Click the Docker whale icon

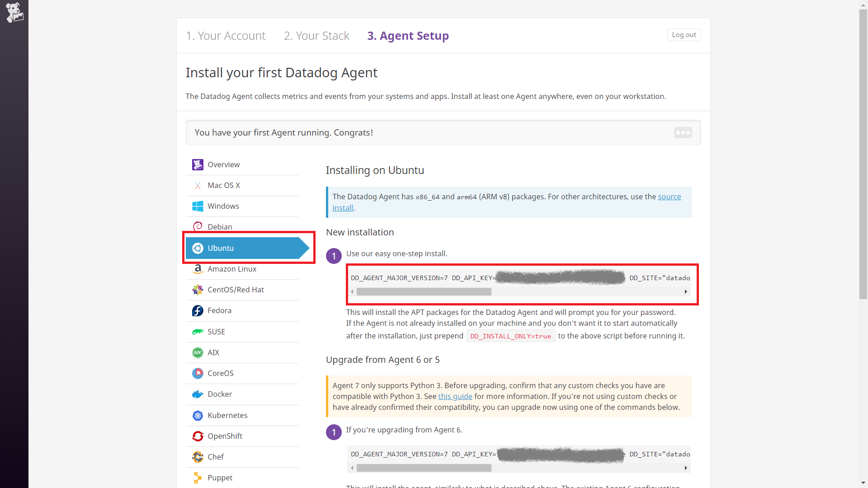pyautogui.click(x=198, y=394)
